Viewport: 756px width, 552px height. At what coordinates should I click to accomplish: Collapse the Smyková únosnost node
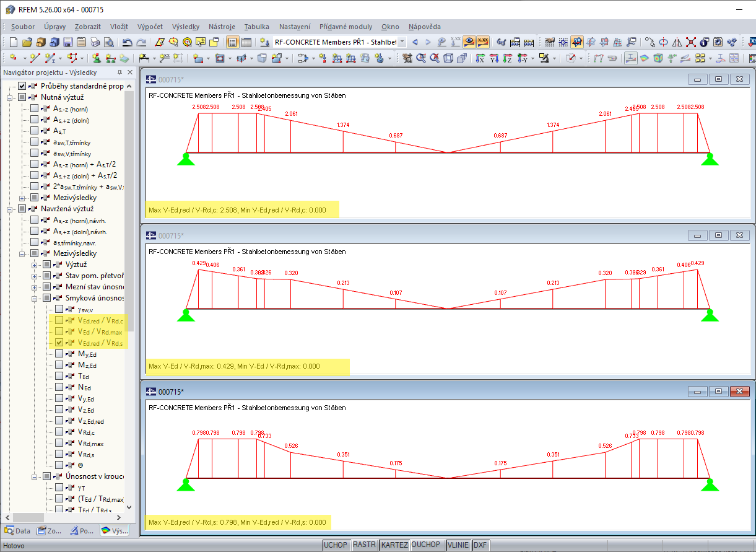click(x=35, y=298)
